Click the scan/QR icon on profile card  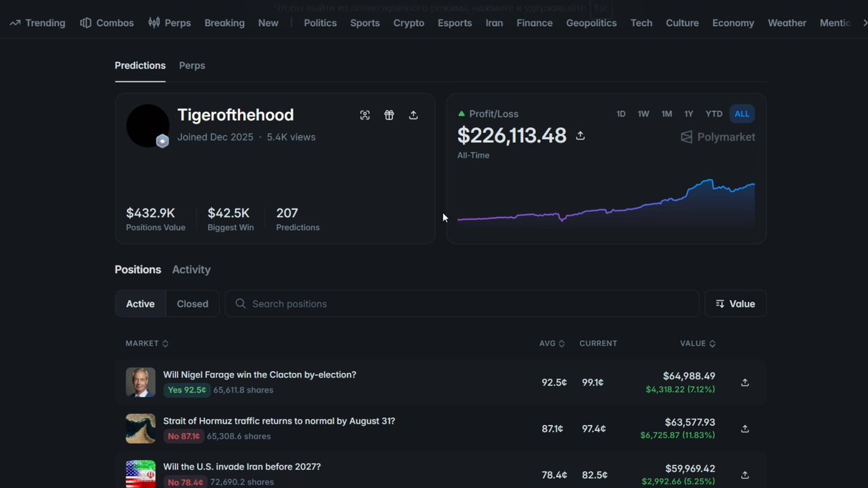(365, 115)
